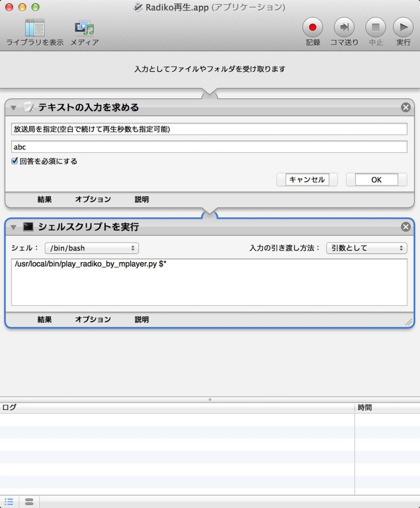Select the list view icon at bottom left

(8, 502)
